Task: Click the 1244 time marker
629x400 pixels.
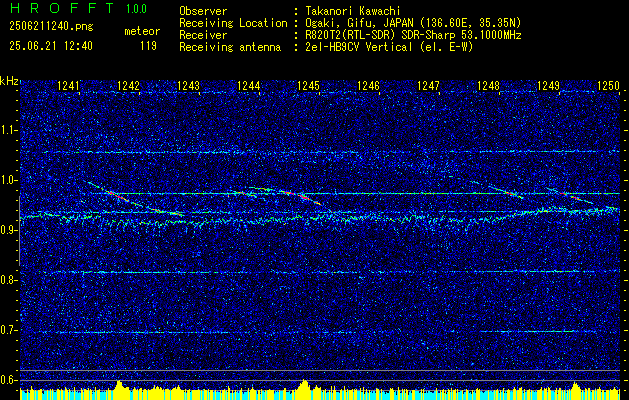Action: pyautogui.click(x=249, y=85)
